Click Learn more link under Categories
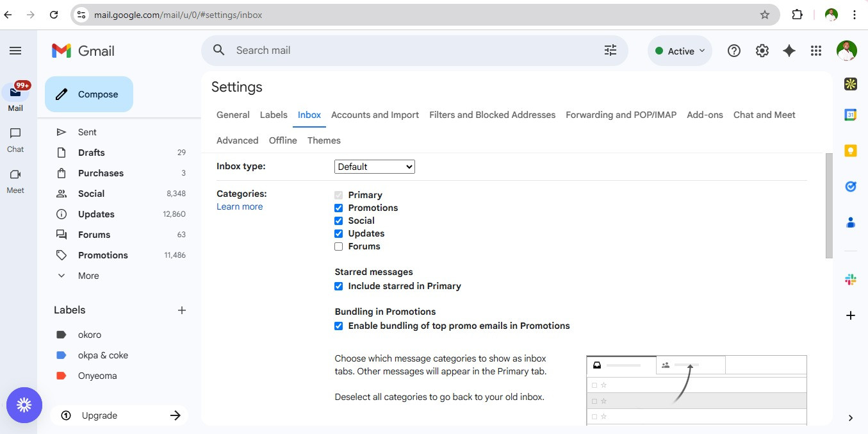Image resolution: width=868 pixels, height=434 pixels. 240,206
